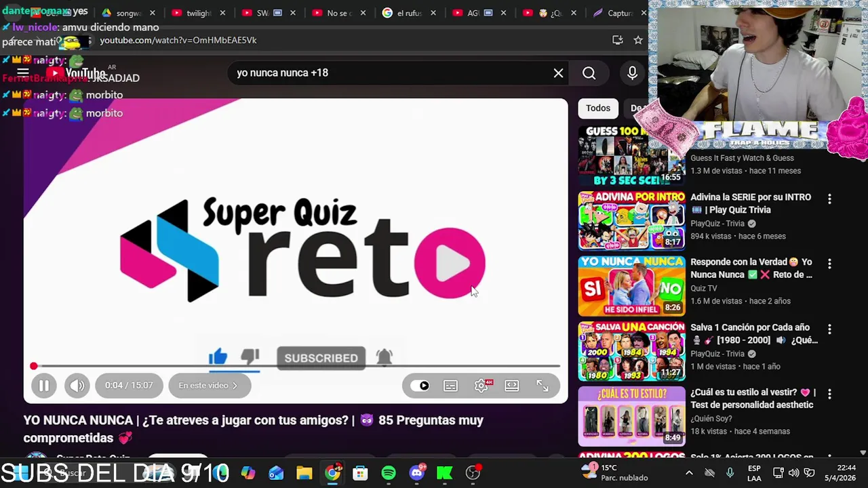
Task: Click the system tray microphone icon
Action: click(730, 472)
